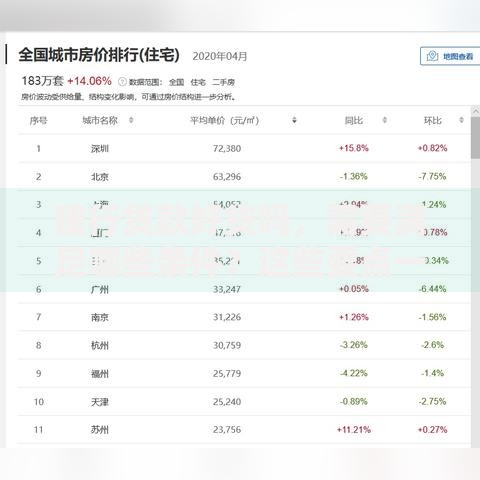Screen dimensions: 480x480
Task: Click the 序号 column header
Action: [x=38, y=120]
